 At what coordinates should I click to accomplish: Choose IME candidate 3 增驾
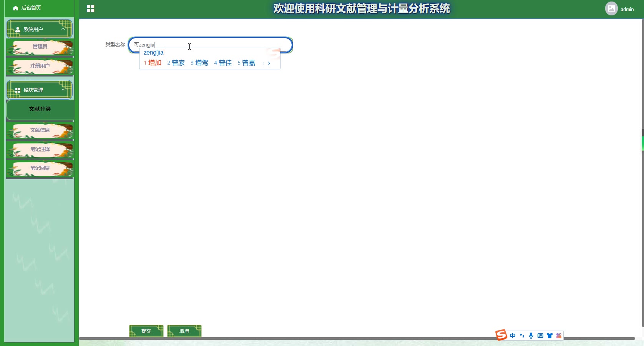(x=199, y=63)
